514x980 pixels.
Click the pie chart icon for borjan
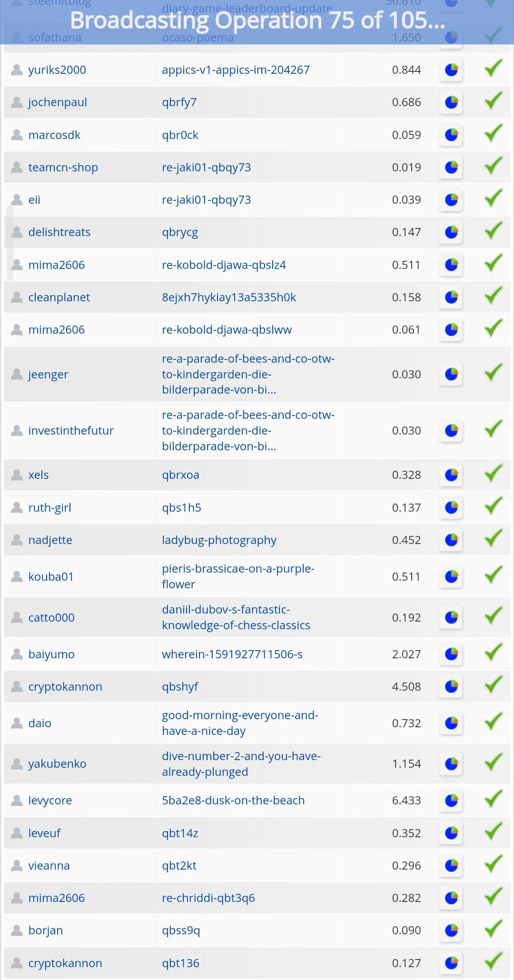pos(451,931)
